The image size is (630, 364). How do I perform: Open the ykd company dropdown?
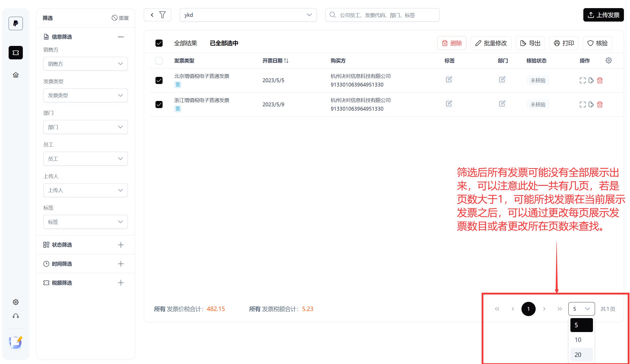point(248,15)
